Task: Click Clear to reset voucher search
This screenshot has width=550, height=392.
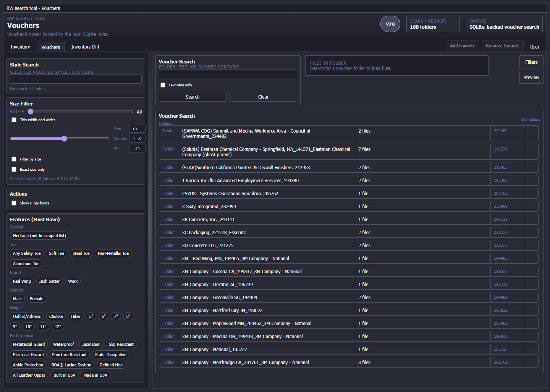Action: (x=263, y=97)
